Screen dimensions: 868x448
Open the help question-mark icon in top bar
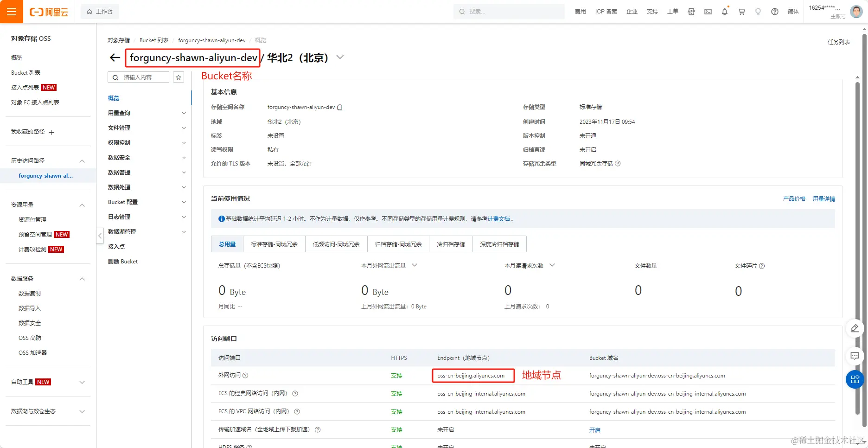[x=775, y=12]
